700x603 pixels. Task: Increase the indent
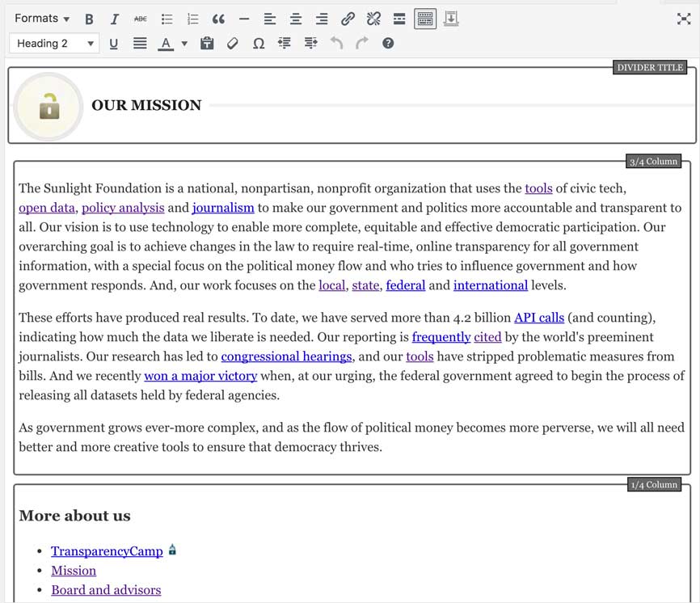[310, 44]
